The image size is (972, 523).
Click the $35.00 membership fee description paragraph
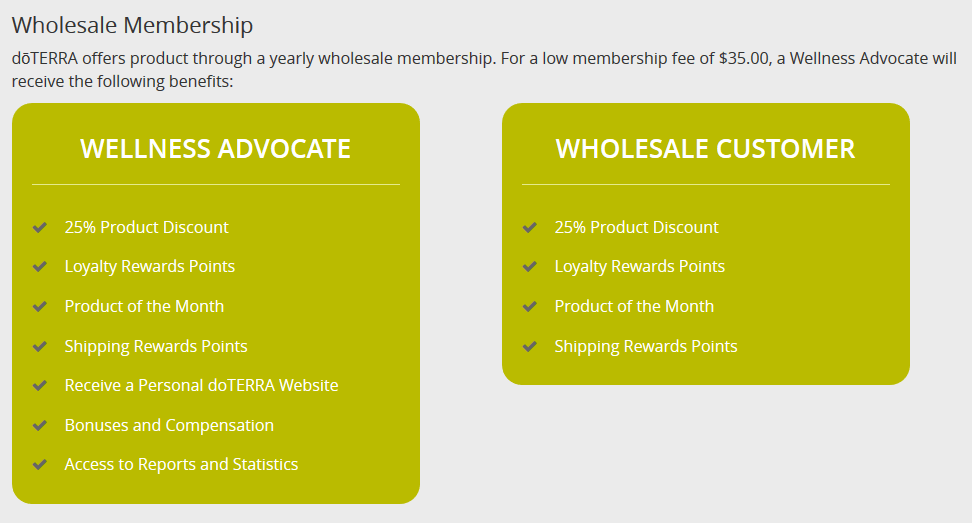(x=484, y=68)
